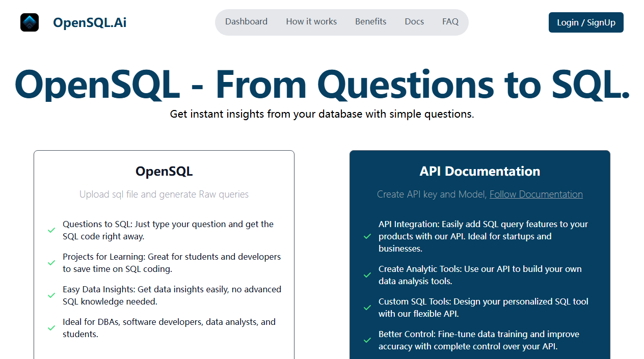Click the OpenSQL card heading
This screenshot has height=359, width=644.
click(164, 171)
